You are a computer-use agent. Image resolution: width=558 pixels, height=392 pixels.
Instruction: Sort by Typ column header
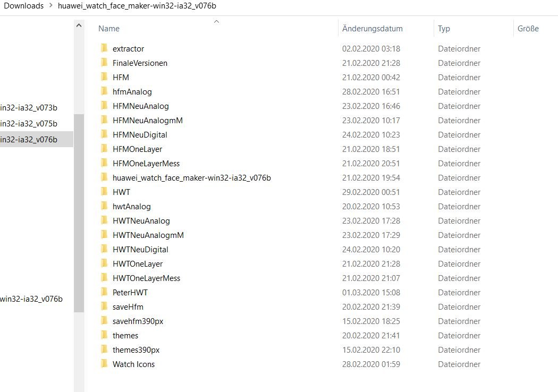(444, 29)
